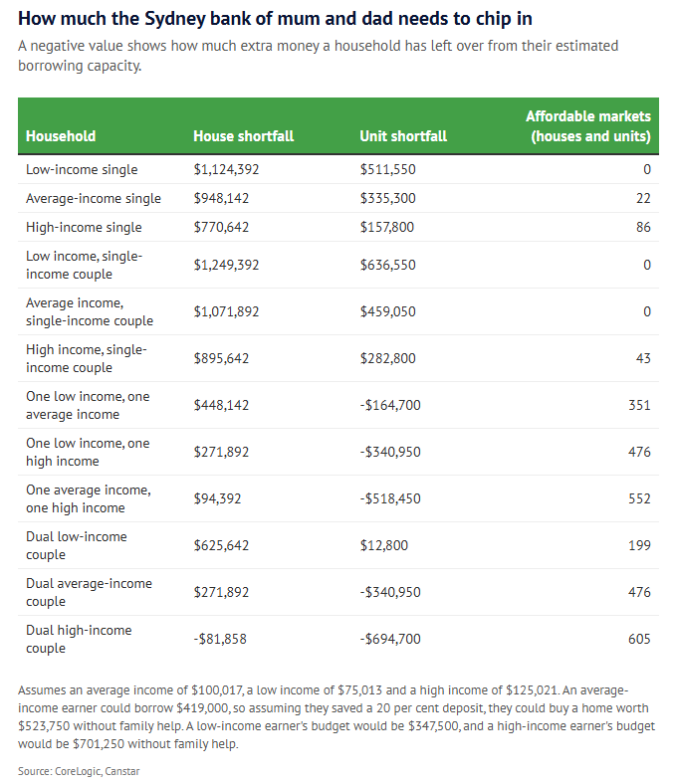Click the -$164,700 unit shortfall value
The height and width of the screenshot is (784, 675).
coord(390,405)
